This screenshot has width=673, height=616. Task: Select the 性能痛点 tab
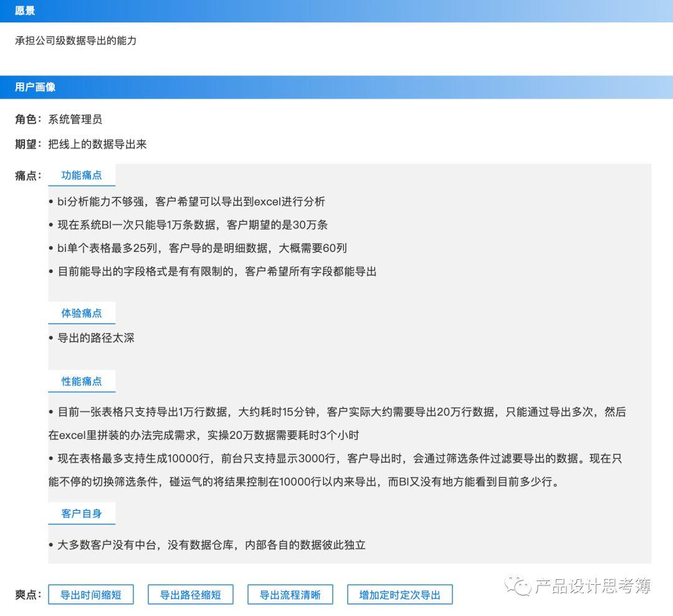(82, 381)
